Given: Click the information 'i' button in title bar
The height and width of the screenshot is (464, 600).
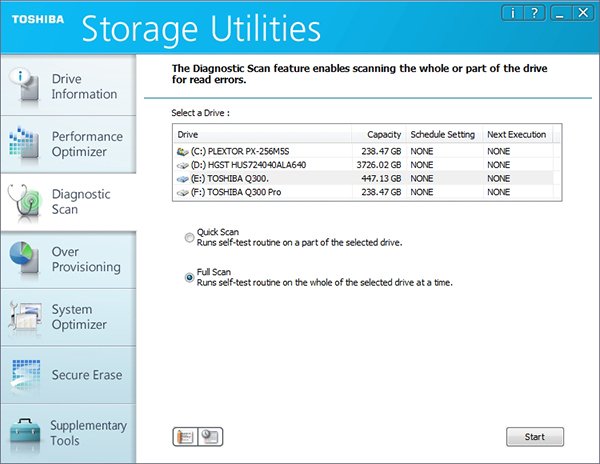Looking at the screenshot, I should click(x=512, y=13).
